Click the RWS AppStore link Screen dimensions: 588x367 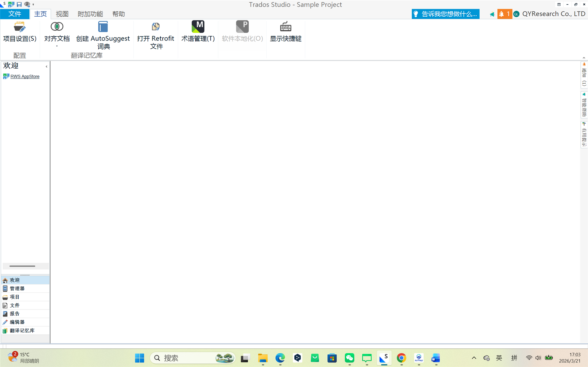[x=25, y=76]
